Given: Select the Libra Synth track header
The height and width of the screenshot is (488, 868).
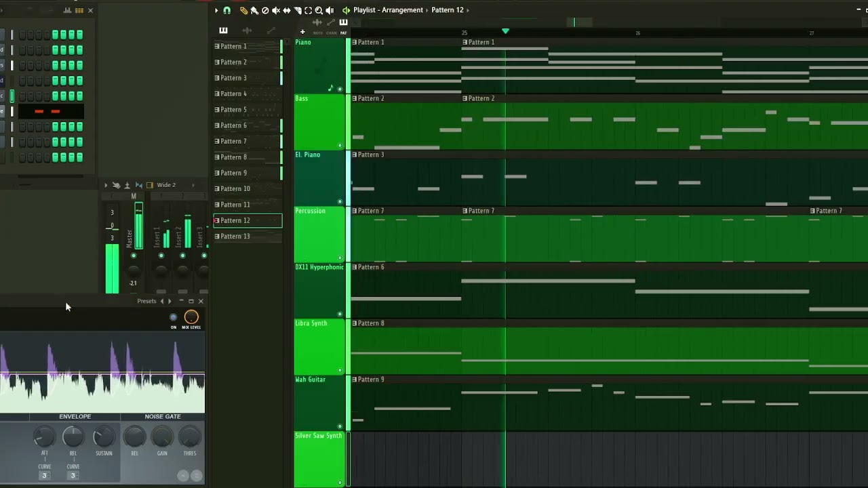Looking at the screenshot, I should [x=319, y=347].
